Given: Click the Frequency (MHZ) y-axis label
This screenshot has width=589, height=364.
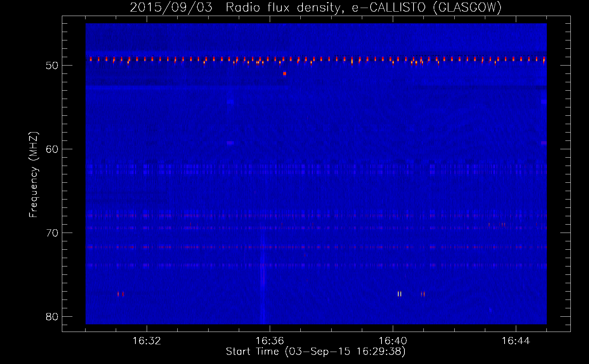Looking at the screenshot, I should [x=33, y=175].
